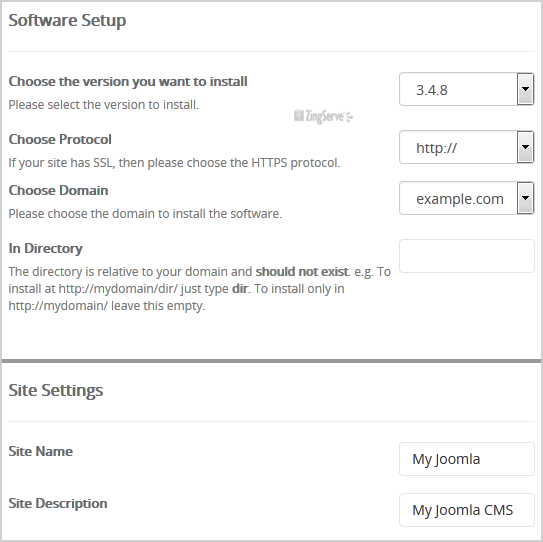Image resolution: width=543 pixels, height=542 pixels.
Task: Click the Site Settings section heading
Action: (x=56, y=390)
